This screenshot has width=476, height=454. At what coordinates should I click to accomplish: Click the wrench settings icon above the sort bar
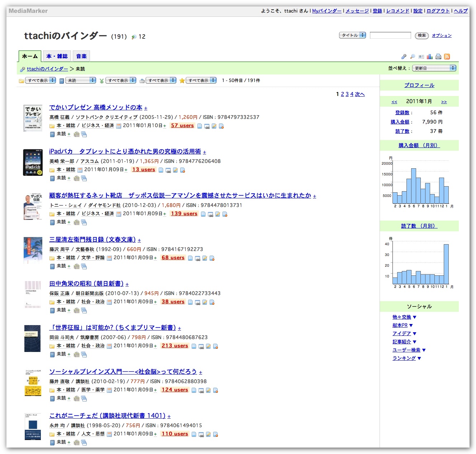coord(404,57)
